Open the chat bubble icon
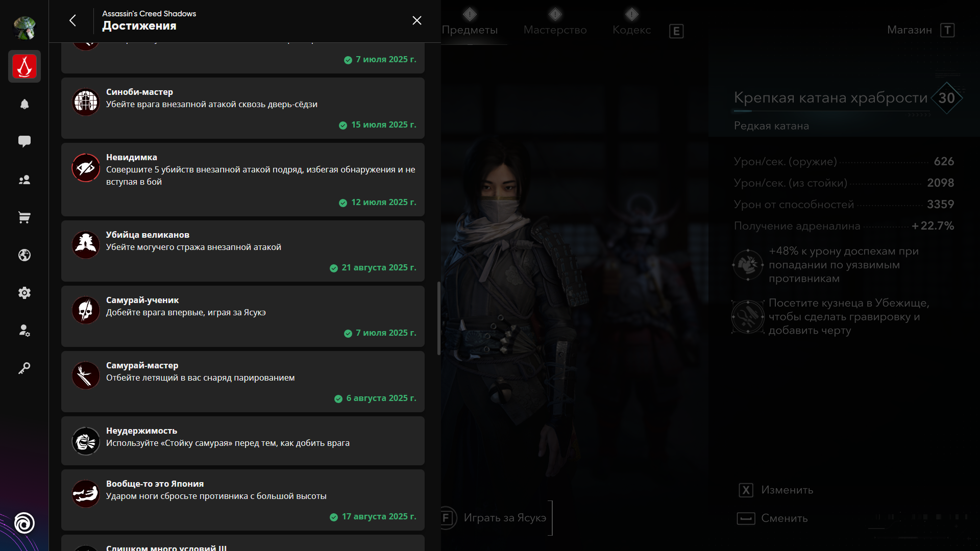 [x=24, y=141]
